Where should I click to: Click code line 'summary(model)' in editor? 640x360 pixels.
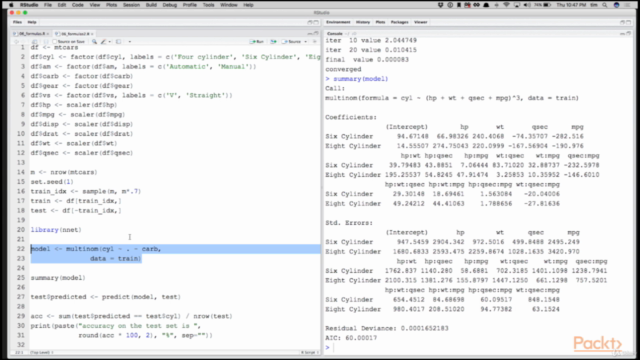tap(58, 278)
